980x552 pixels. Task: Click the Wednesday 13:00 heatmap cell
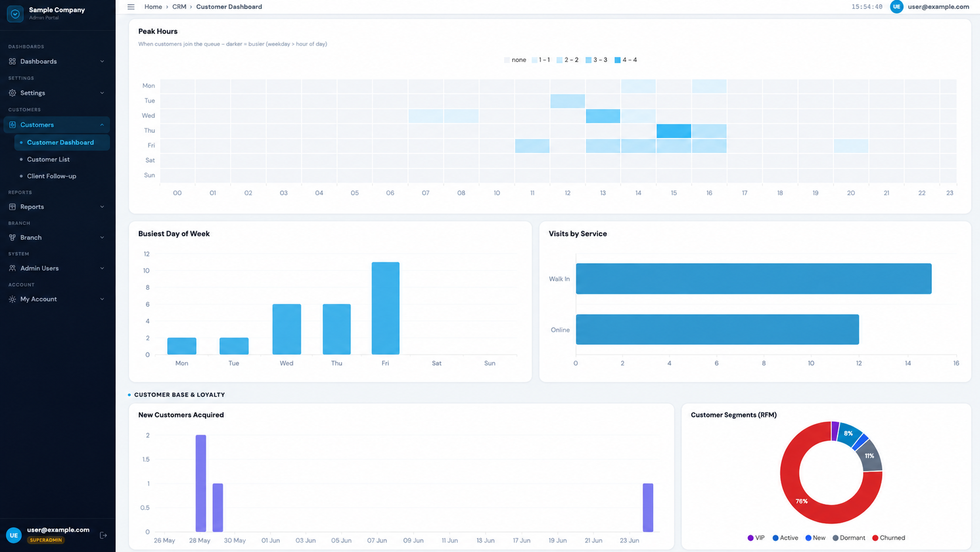(x=603, y=116)
